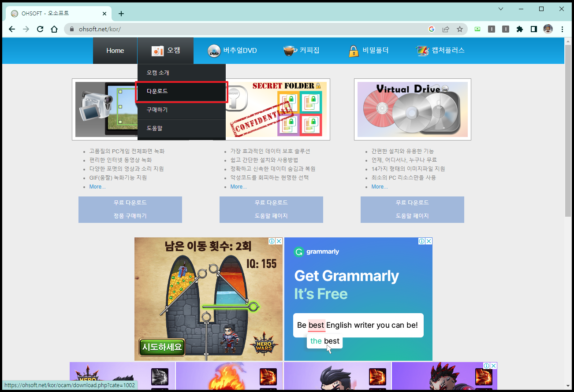The height and width of the screenshot is (392, 574).
Task: Open 도움말 in the 오캠 menu
Action: point(181,129)
